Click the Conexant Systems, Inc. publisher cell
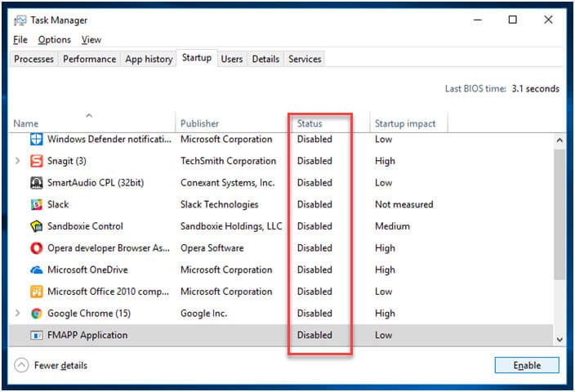Image resolution: width=575 pixels, height=392 pixels. [x=227, y=183]
